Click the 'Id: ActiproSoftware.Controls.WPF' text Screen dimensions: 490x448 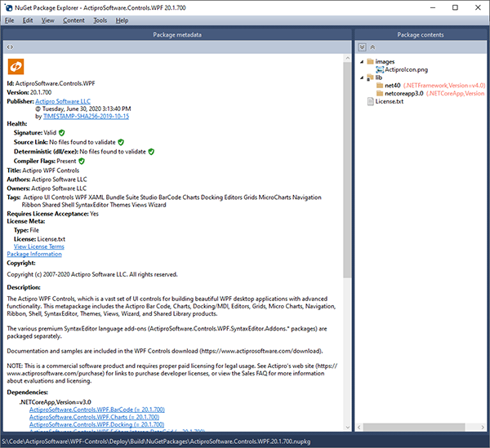click(x=51, y=83)
